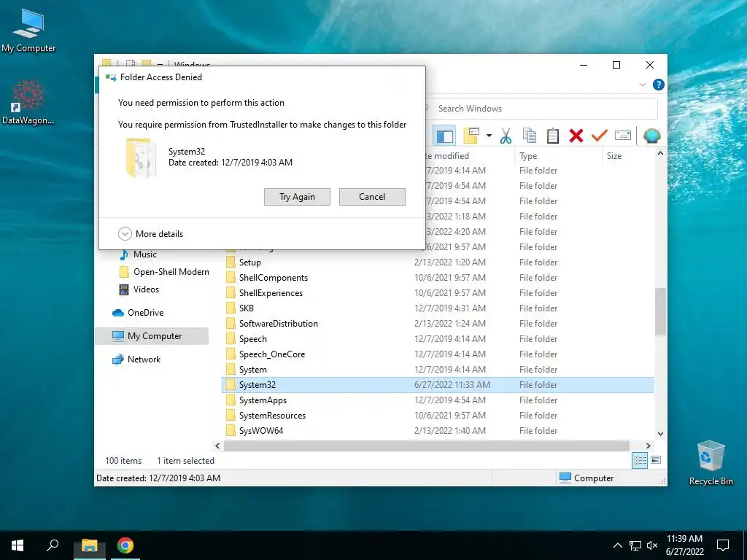The height and width of the screenshot is (560, 747).
Task: Open properties via orange checkmark icon
Action: point(600,136)
